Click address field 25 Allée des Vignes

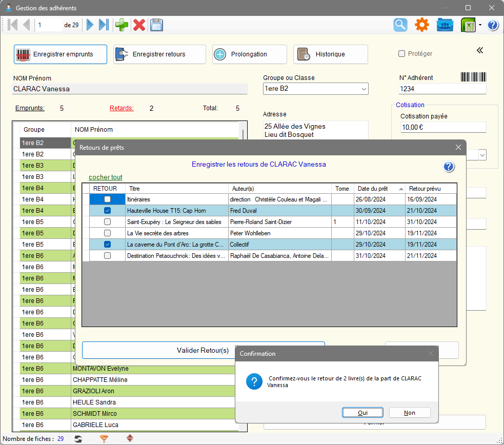pyautogui.click(x=315, y=130)
